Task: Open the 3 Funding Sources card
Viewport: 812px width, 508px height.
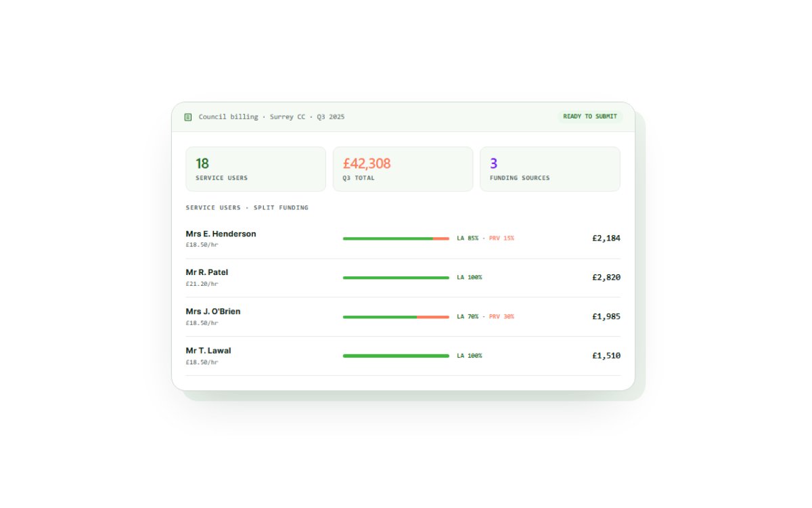Action: pyautogui.click(x=550, y=169)
